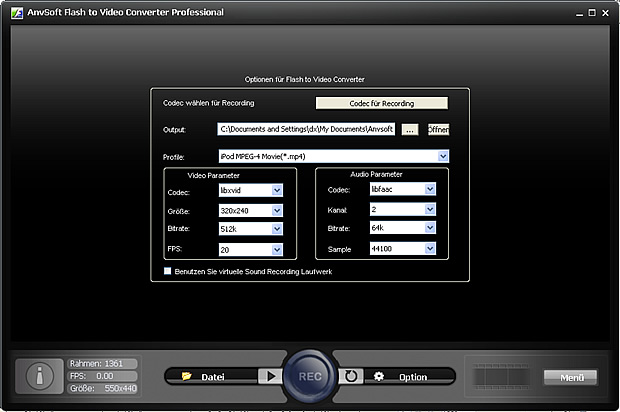Click the Größe: 550x440 status text
The image size is (620, 412).
(103, 389)
